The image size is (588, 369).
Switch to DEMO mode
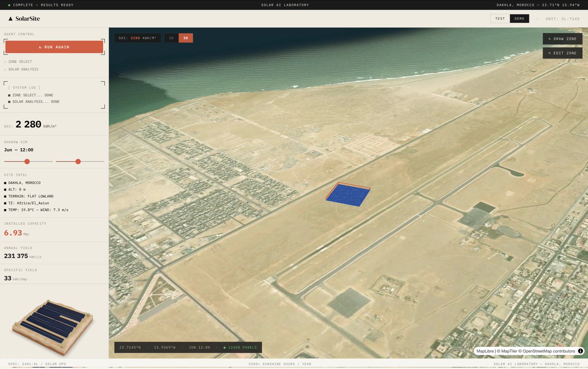[x=519, y=19]
